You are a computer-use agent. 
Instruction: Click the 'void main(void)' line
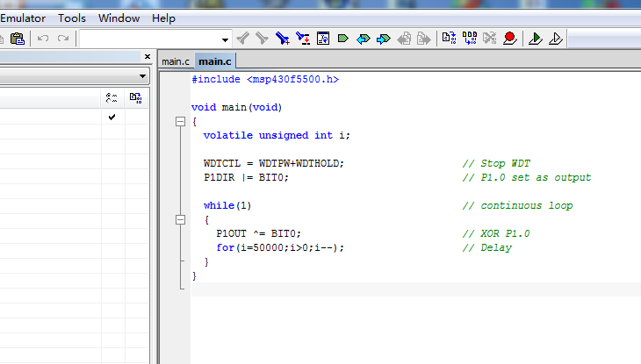pyautogui.click(x=237, y=107)
